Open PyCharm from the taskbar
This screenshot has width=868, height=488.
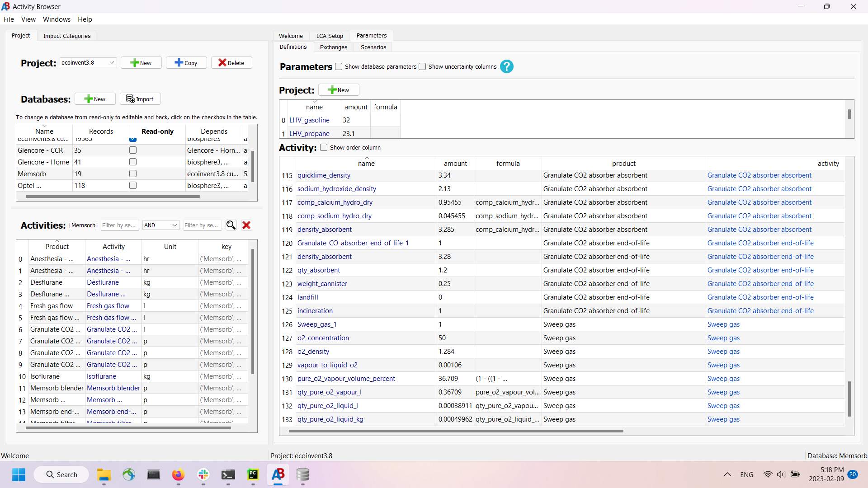(x=253, y=475)
